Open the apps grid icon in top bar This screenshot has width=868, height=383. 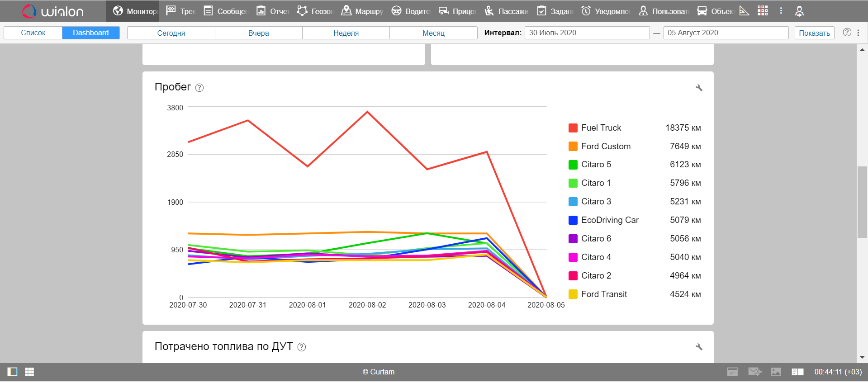763,11
